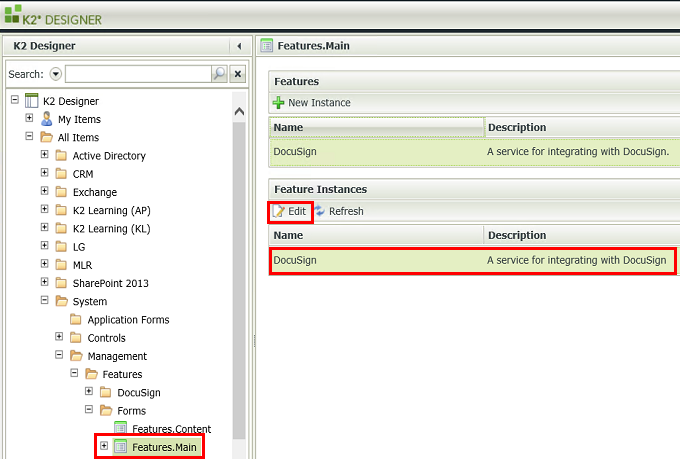Click Edit in Feature Instances toolbar

point(290,212)
